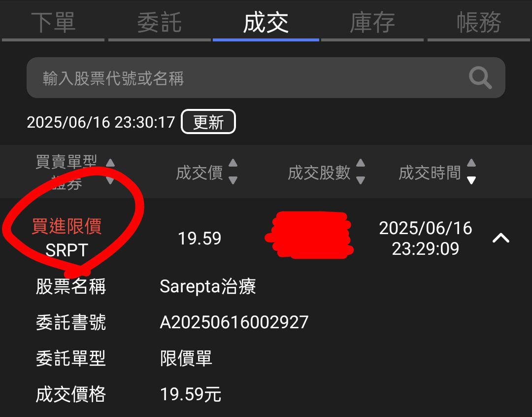This screenshot has height=417, width=532.
Task: Sort 成交股數 descending with down arrow
Action: pyautogui.click(x=361, y=180)
